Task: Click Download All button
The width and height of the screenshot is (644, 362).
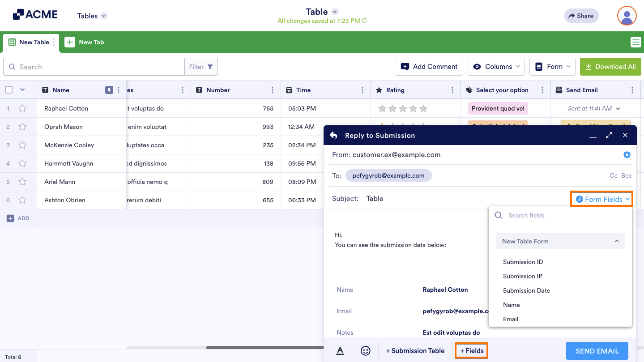Action: coord(610,67)
